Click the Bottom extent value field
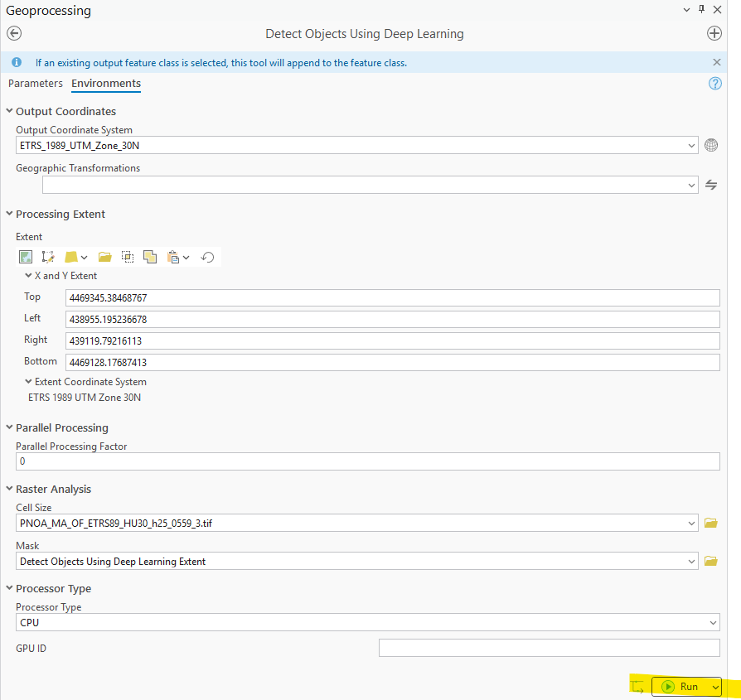The height and width of the screenshot is (700, 741). (x=392, y=362)
